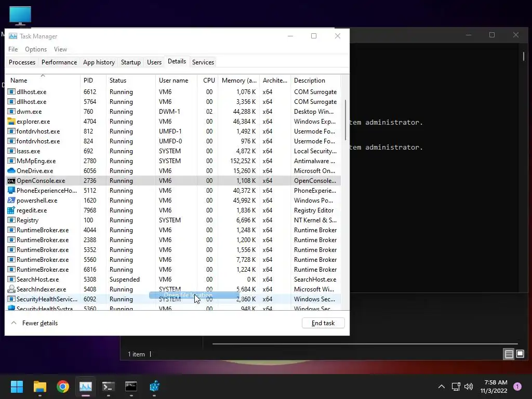Click the explorer.exe folder icon
This screenshot has height=399, width=532.
point(11,122)
